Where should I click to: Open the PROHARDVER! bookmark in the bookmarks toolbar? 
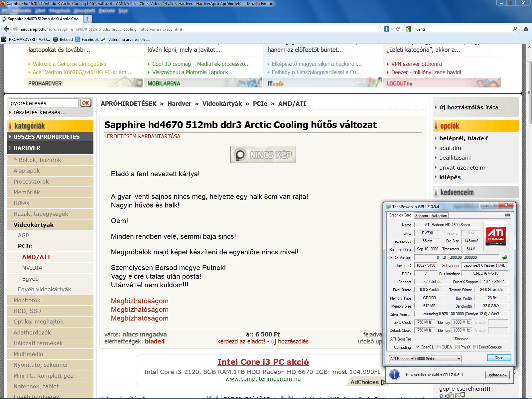coord(26,39)
